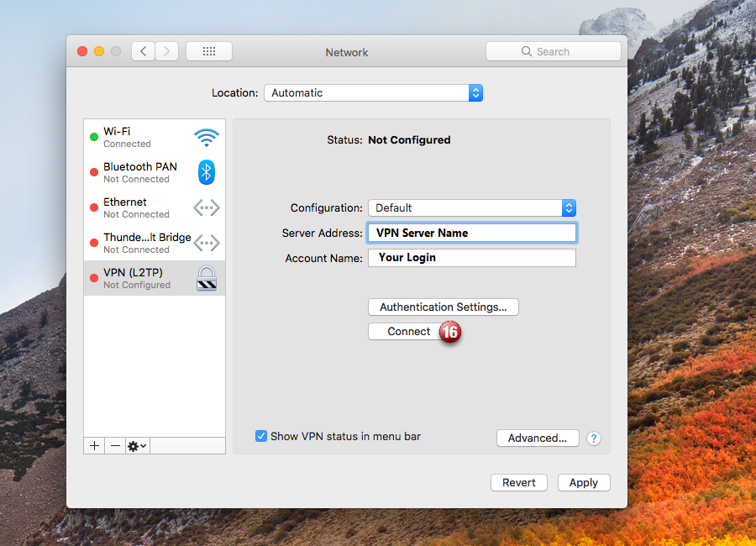Focus the Search field
This screenshot has width=756, height=546.
coord(554,51)
